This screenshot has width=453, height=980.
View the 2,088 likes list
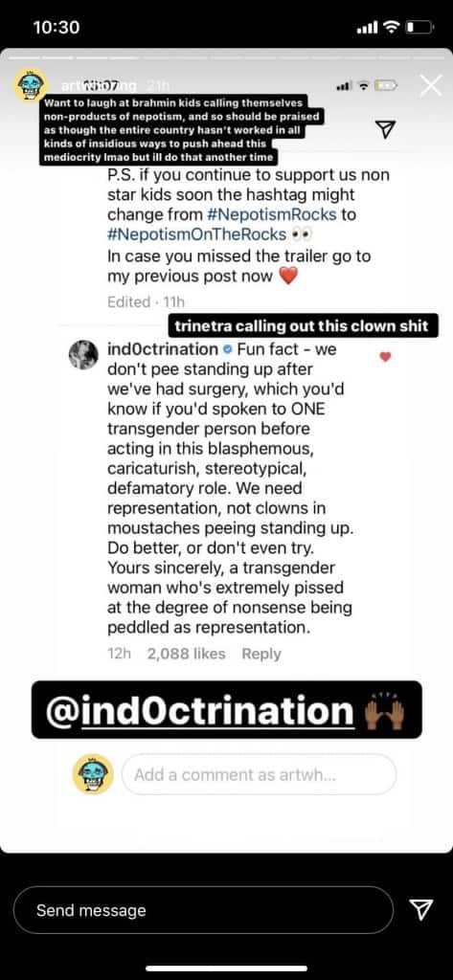(186, 654)
